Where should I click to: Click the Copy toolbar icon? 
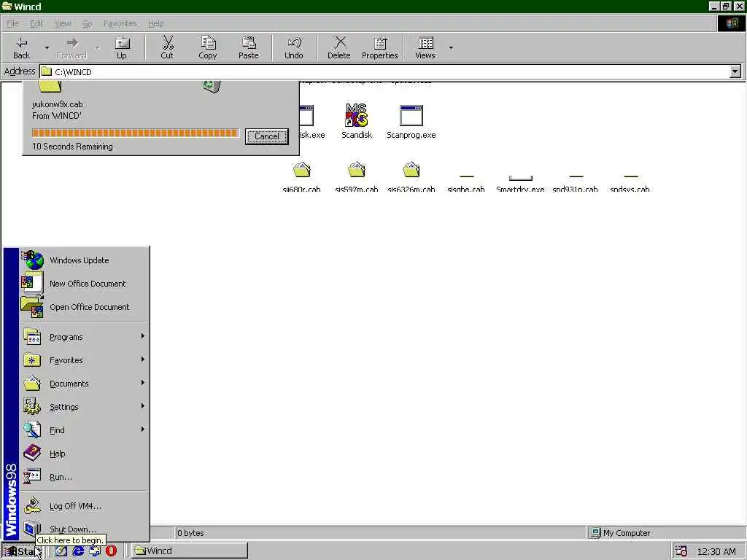[x=208, y=42]
